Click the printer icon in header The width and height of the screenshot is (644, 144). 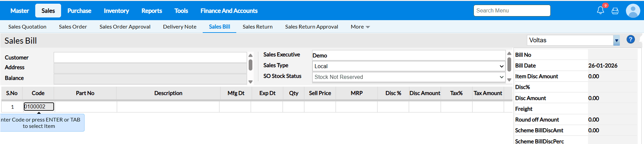pos(615,11)
